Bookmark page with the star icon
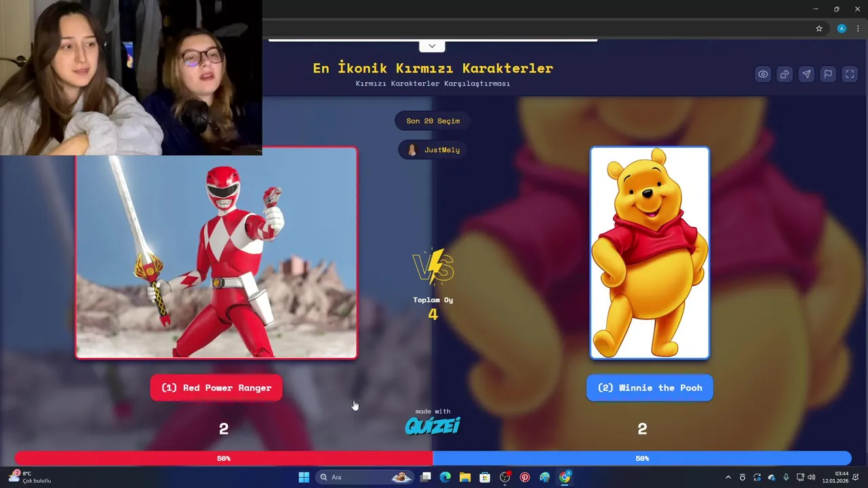This screenshot has height=488, width=868. point(819,28)
